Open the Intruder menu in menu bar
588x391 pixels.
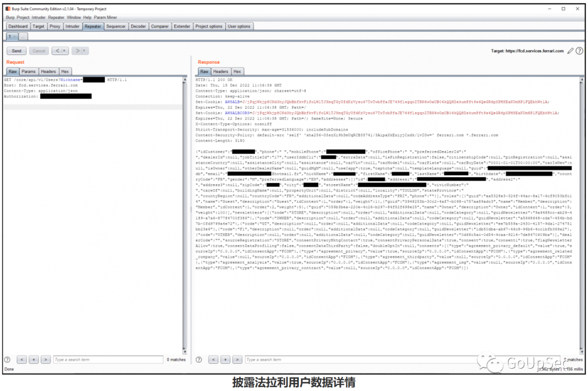[x=39, y=17]
